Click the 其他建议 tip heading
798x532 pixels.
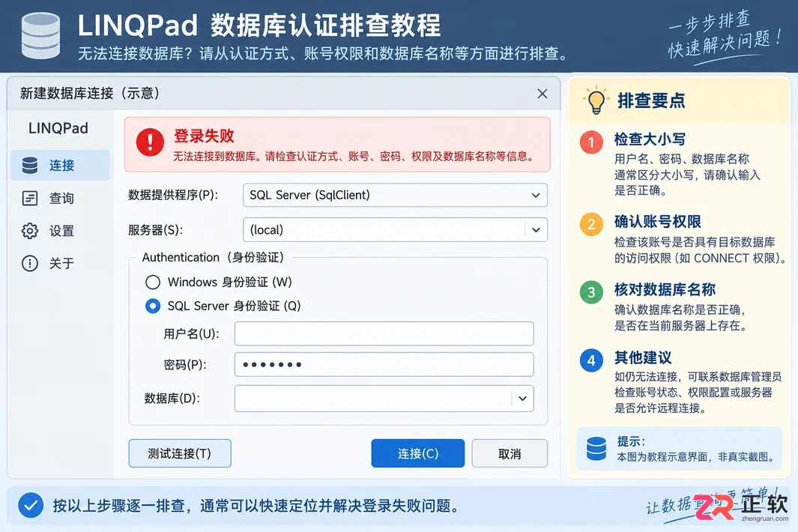(643, 358)
